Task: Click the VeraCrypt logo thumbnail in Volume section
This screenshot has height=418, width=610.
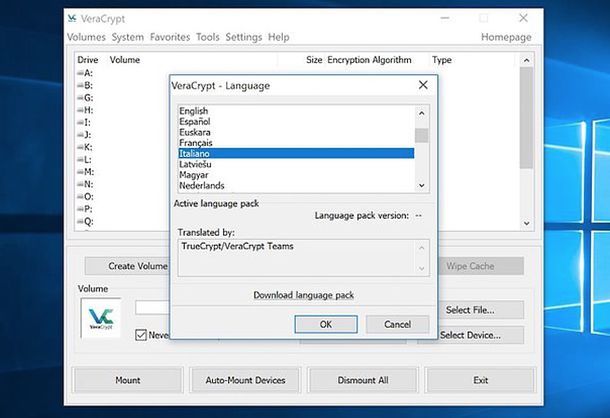Action: [101, 318]
